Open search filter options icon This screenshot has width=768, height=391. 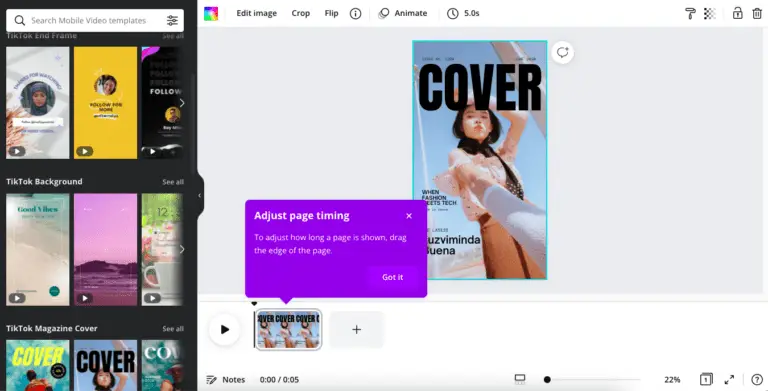(172, 20)
